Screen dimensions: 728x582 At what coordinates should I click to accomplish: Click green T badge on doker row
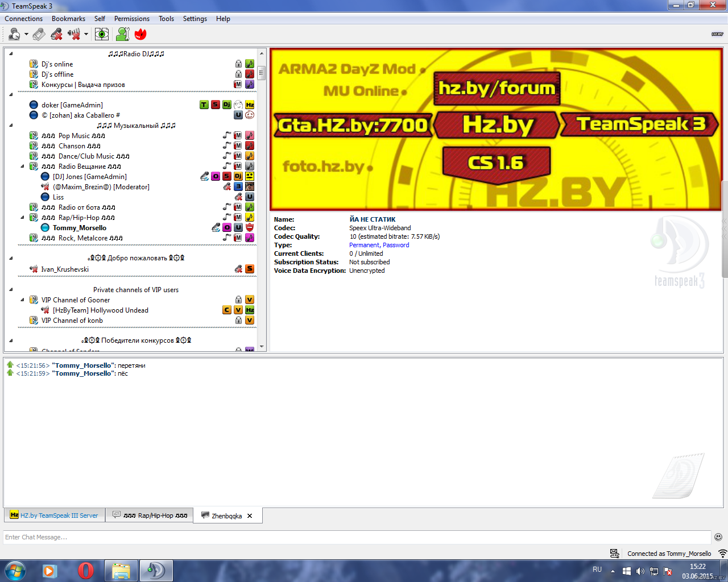204,105
